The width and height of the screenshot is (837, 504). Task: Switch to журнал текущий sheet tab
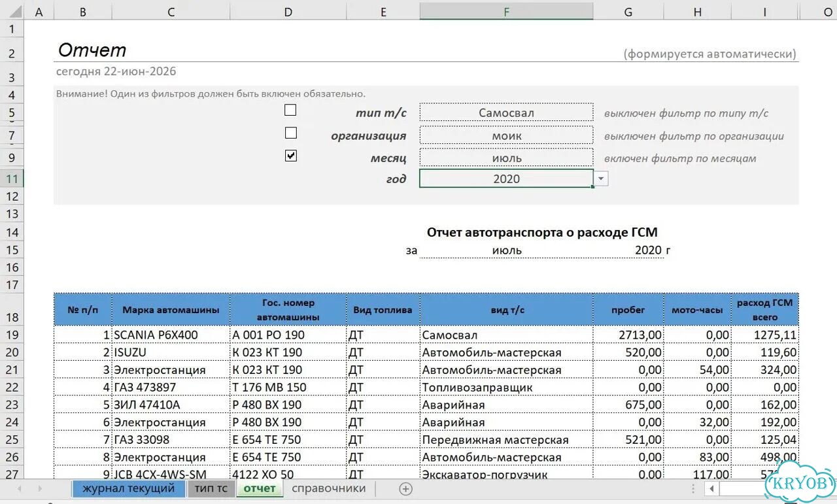(x=129, y=488)
